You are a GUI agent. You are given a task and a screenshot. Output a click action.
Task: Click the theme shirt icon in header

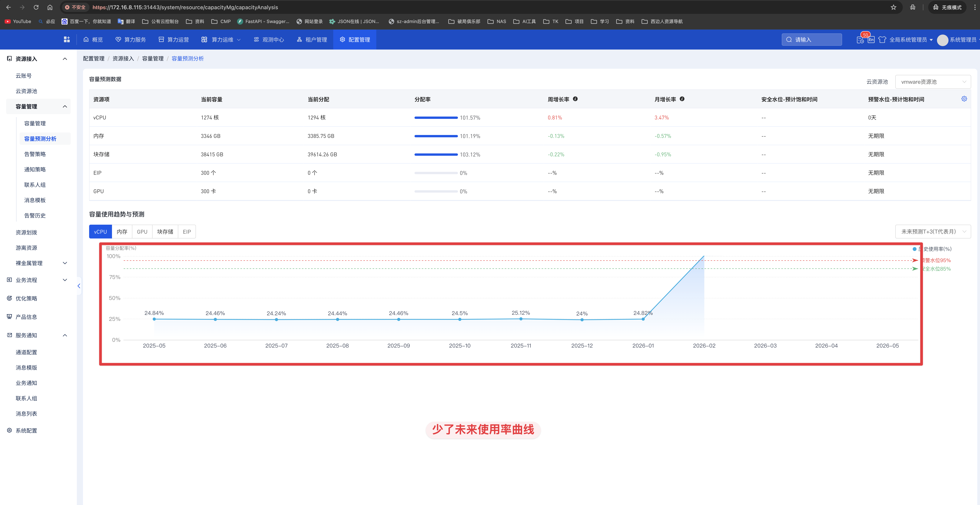(882, 40)
